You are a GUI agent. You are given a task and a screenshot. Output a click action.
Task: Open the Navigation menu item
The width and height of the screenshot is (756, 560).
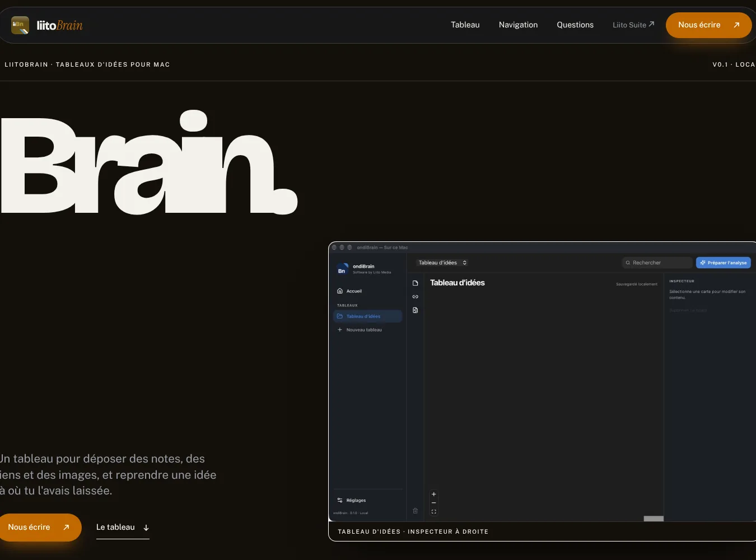[518, 25]
